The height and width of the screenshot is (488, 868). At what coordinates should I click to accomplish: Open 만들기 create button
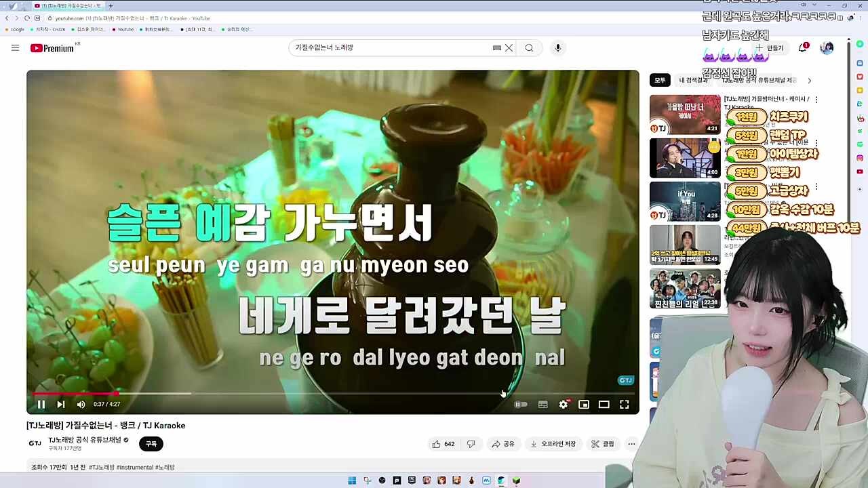click(770, 48)
